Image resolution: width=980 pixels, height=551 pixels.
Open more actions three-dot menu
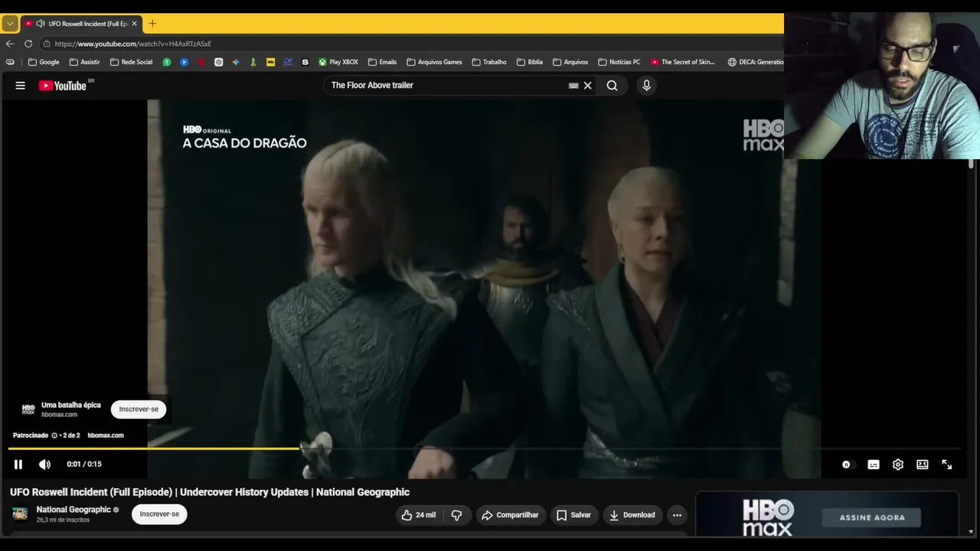click(x=677, y=515)
